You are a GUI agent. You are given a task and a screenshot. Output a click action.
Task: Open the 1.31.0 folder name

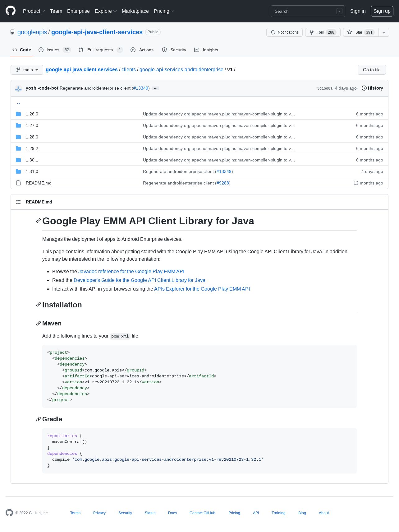click(x=32, y=171)
